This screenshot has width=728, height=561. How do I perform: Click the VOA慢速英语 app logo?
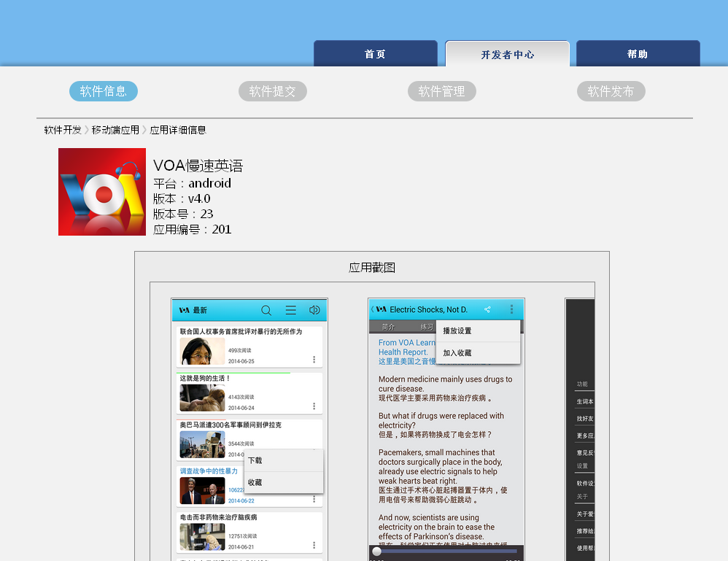(x=102, y=192)
